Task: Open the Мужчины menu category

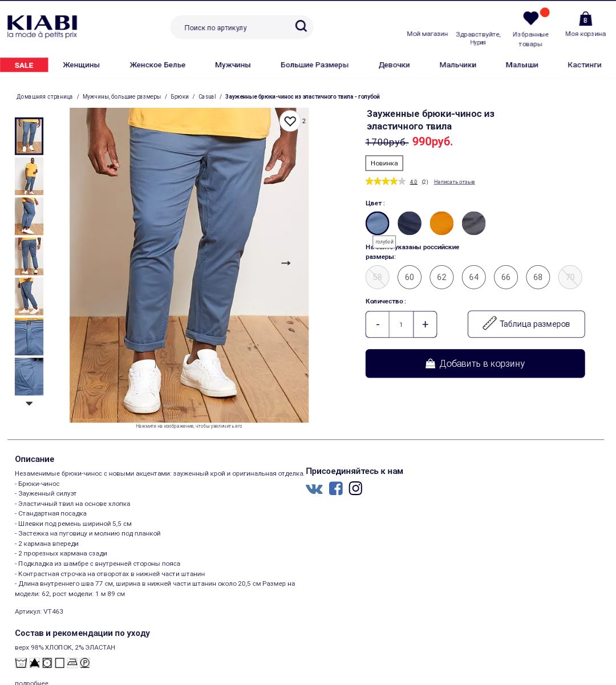Action: click(x=233, y=65)
